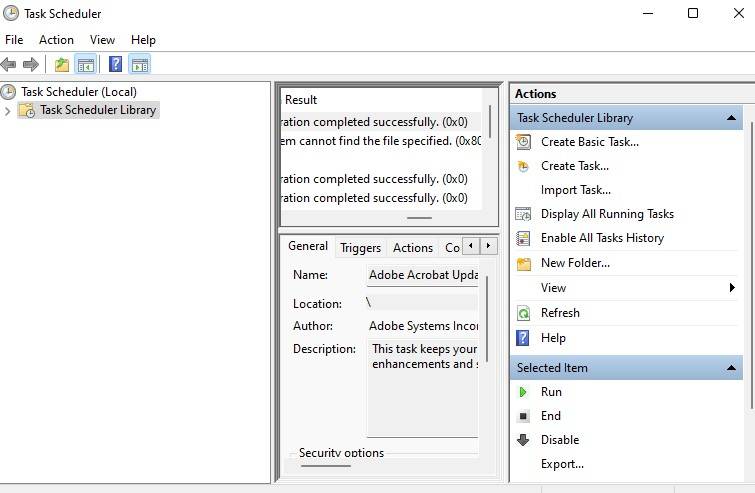Screen dimensions: 755x493
Task: Collapse the Task Scheduler Library actions section
Action: pyautogui.click(x=731, y=118)
